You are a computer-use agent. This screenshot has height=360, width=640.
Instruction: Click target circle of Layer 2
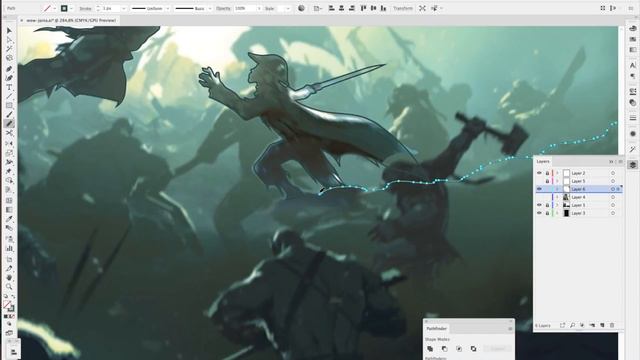point(613,173)
